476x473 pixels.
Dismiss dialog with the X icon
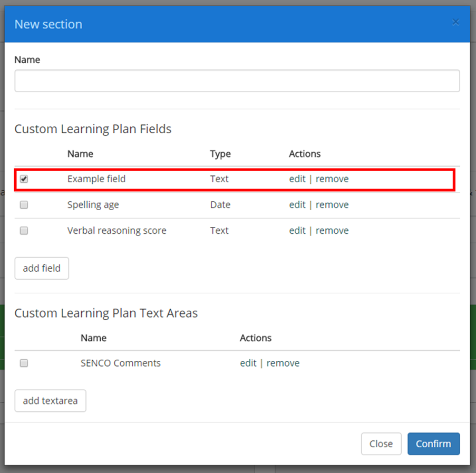(x=455, y=22)
